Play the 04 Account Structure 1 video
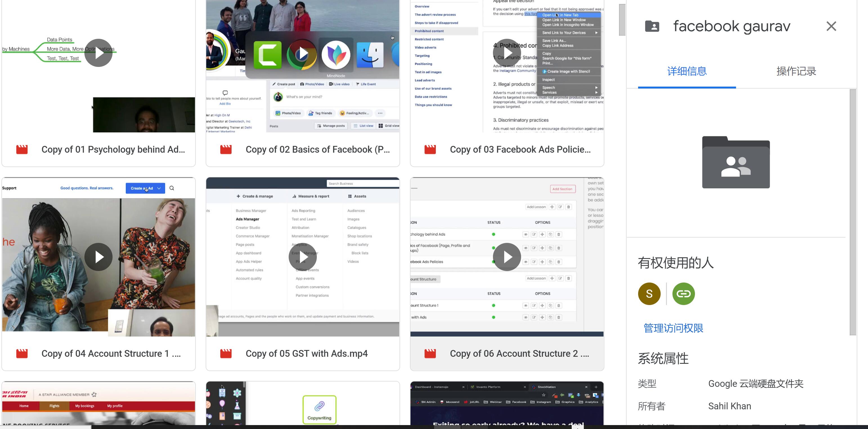 point(98,257)
